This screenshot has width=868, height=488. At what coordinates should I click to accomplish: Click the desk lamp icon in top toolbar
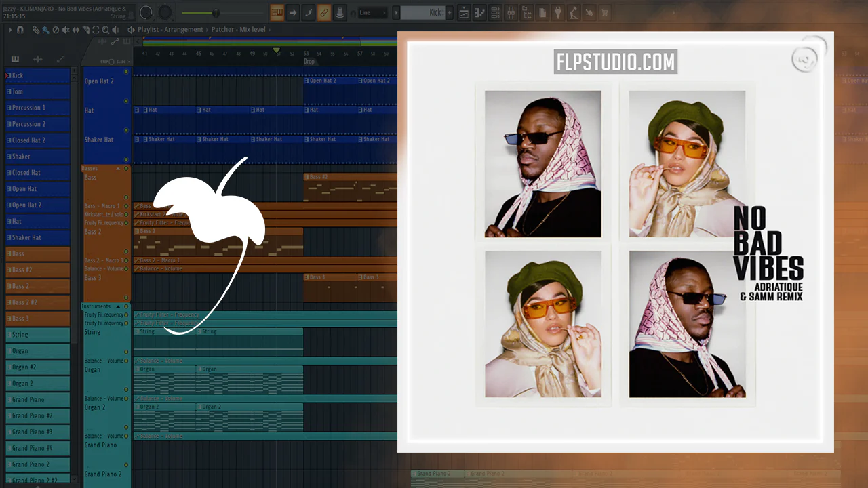[x=574, y=12]
